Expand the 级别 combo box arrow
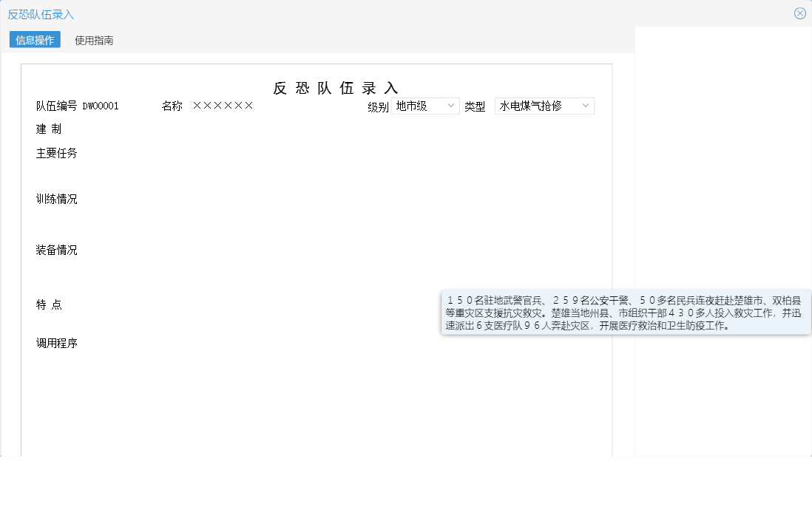Image resolution: width=812 pixels, height=515 pixels. [x=452, y=106]
